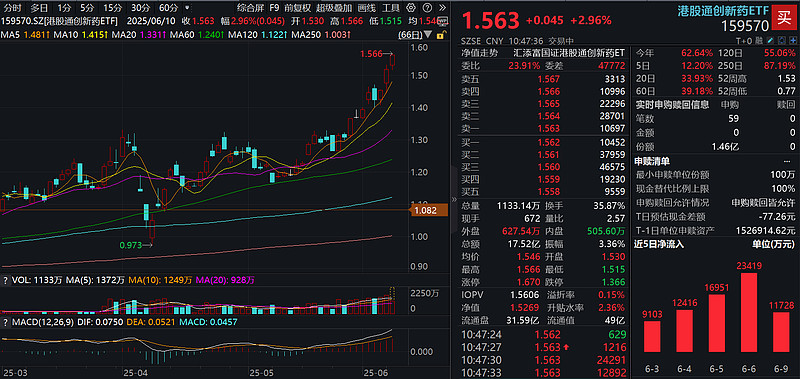The height and width of the screenshot is (379, 800).
Task: Click the blue plus add-to-watchlist icon
Action: point(793,40)
